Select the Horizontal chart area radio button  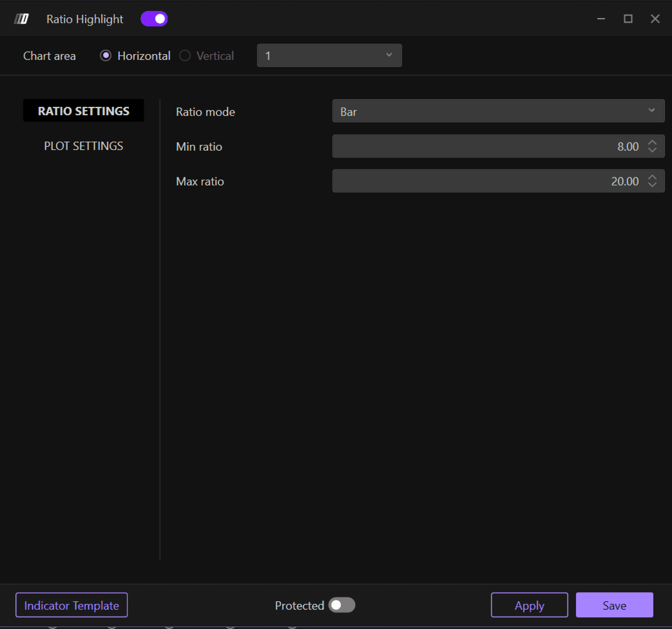106,55
